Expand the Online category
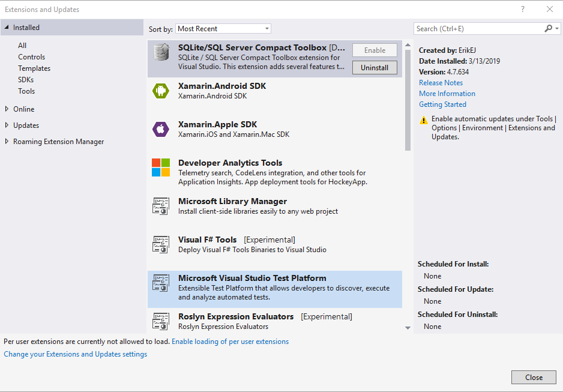Screen dimensions: 563x392 (7, 109)
